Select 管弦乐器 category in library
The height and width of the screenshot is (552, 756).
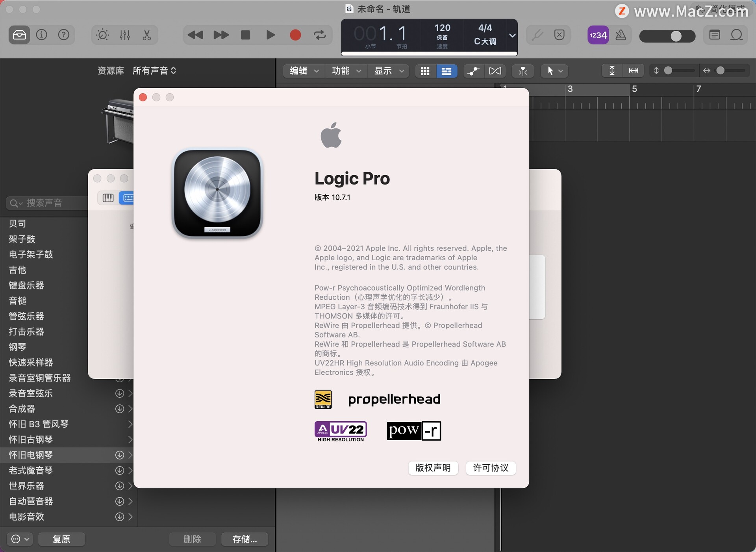coord(26,316)
